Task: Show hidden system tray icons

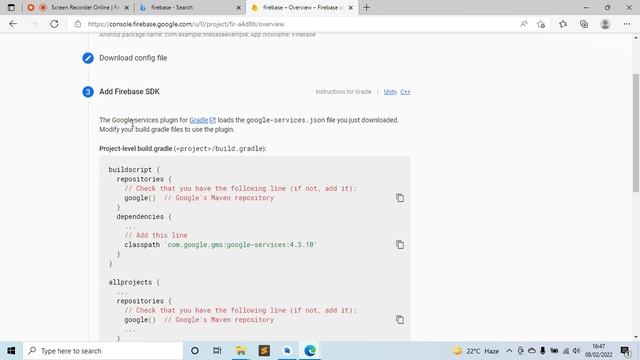Action: [x=509, y=351]
